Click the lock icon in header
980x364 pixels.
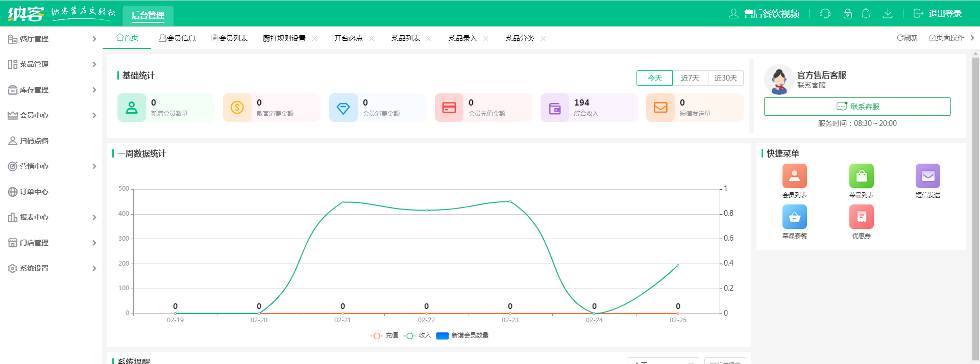pos(847,14)
